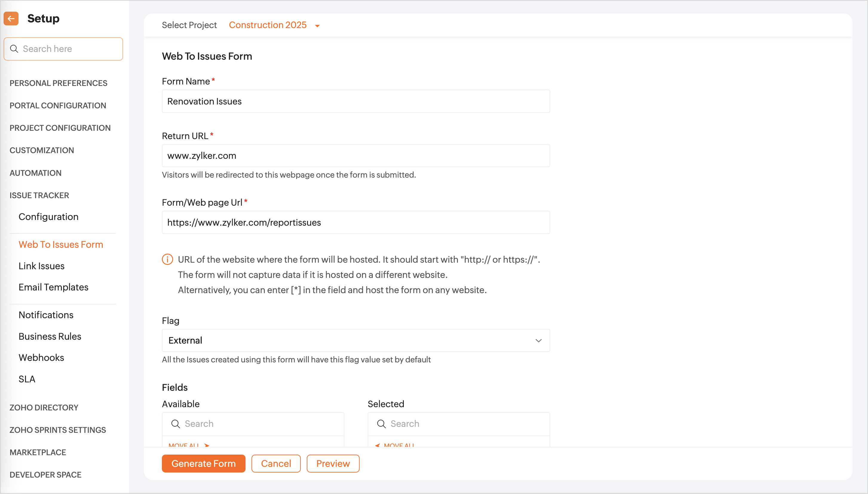Image resolution: width=868 pixels, height=494 pixels.
Task: Click magnifier icon in Available fields search
Action: [176, 424]
